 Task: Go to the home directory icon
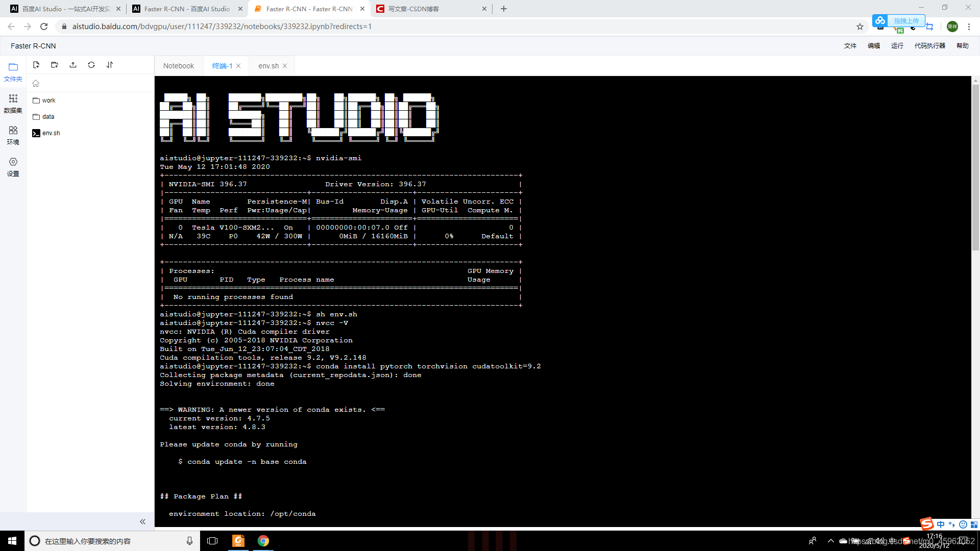click(36, 83)
